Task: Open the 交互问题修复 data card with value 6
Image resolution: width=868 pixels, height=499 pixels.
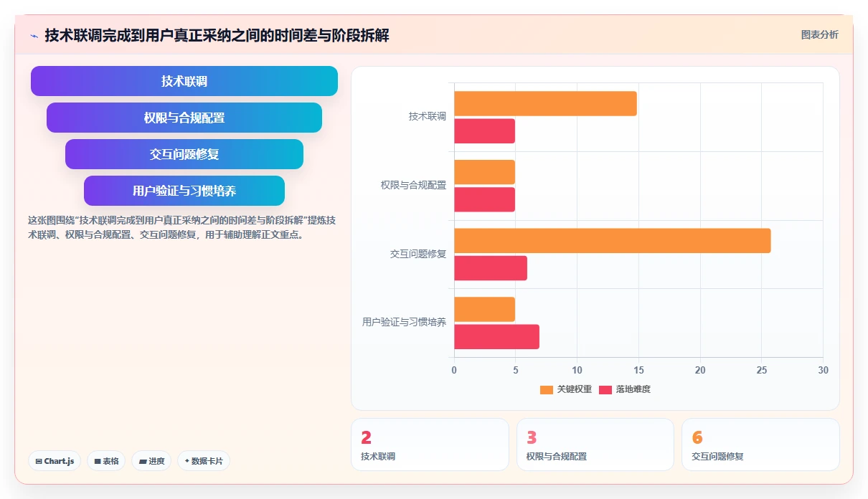Action: click(760, 445)
